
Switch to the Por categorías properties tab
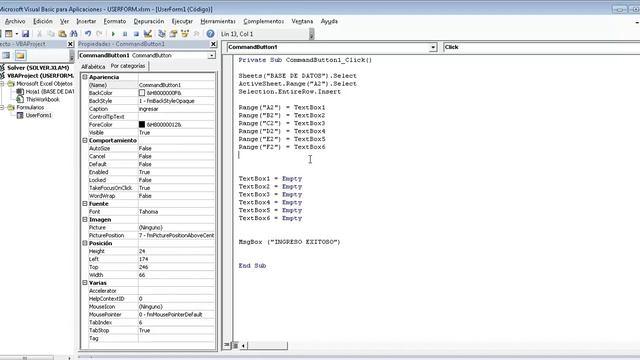pyautogui.click(x=128, y=66)
